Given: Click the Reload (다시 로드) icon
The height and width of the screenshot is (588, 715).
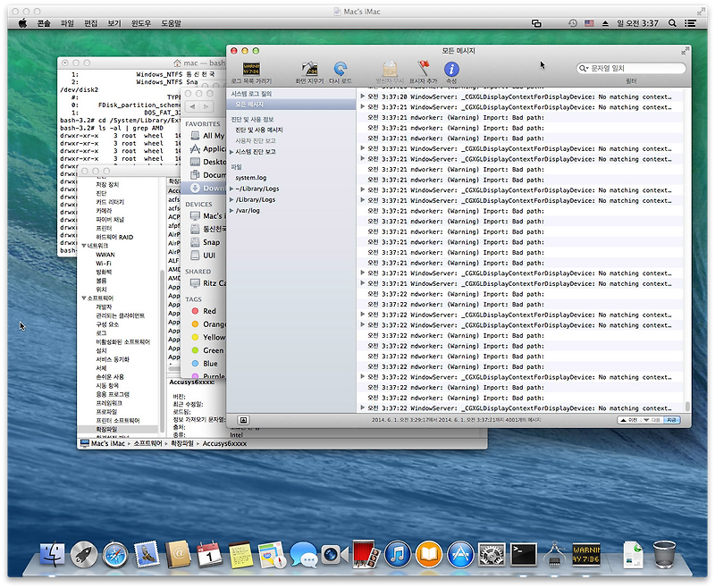Looking at the screenshot, I should point(341,69).
